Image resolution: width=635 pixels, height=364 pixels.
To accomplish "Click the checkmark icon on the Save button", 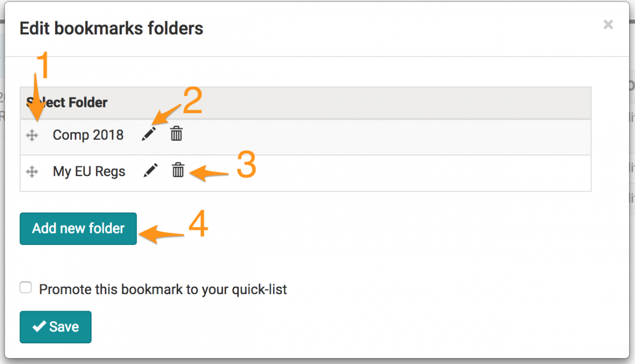I will tap(39, 327).
